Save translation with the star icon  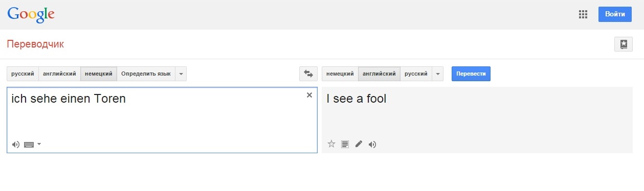[331, 144]
